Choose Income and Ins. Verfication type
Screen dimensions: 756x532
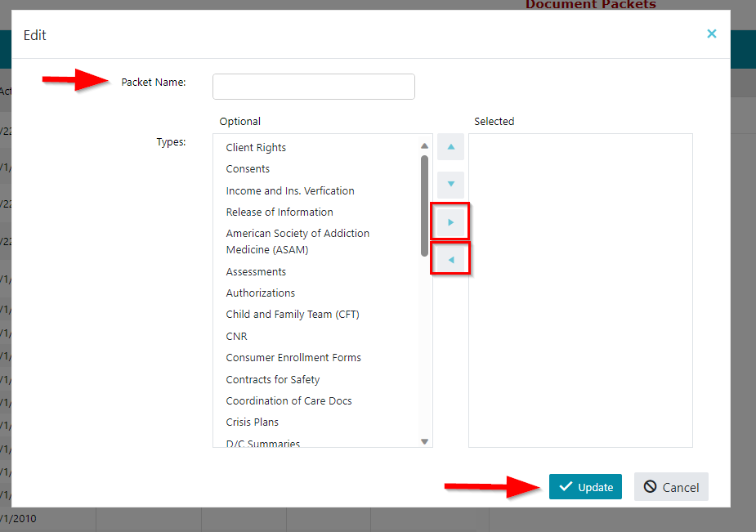290,190
